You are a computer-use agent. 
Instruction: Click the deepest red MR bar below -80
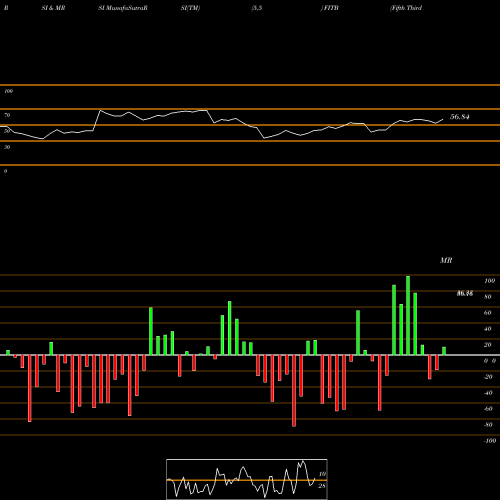point(294,391)
